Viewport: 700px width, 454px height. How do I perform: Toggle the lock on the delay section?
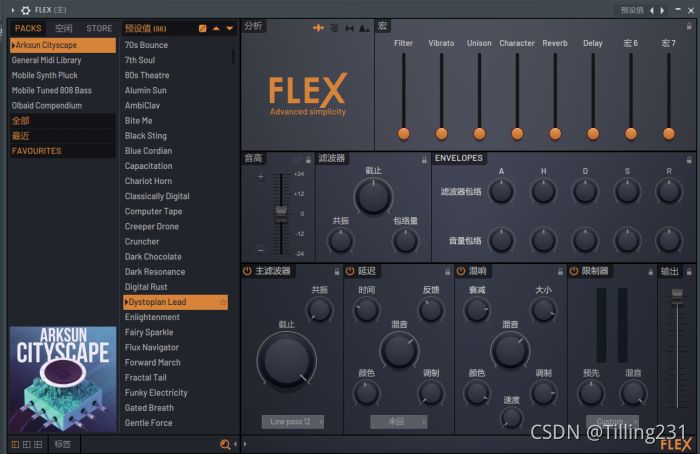(x=447, y=271)
